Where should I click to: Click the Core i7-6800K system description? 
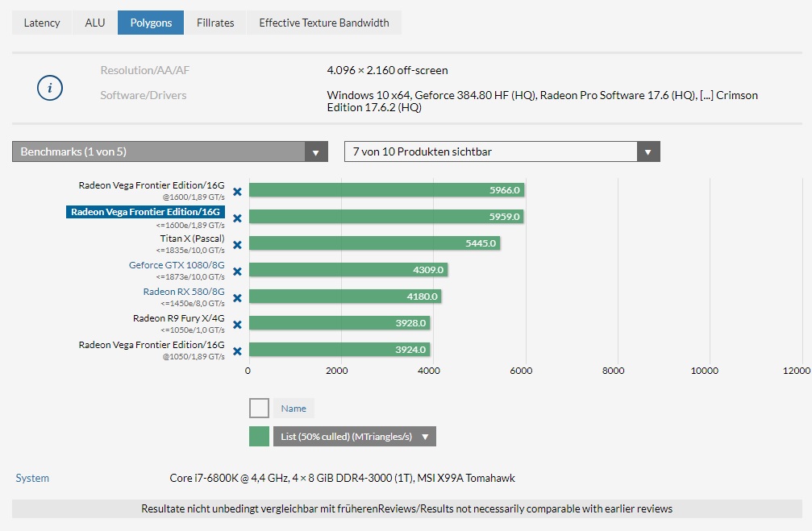pos(343,478)
